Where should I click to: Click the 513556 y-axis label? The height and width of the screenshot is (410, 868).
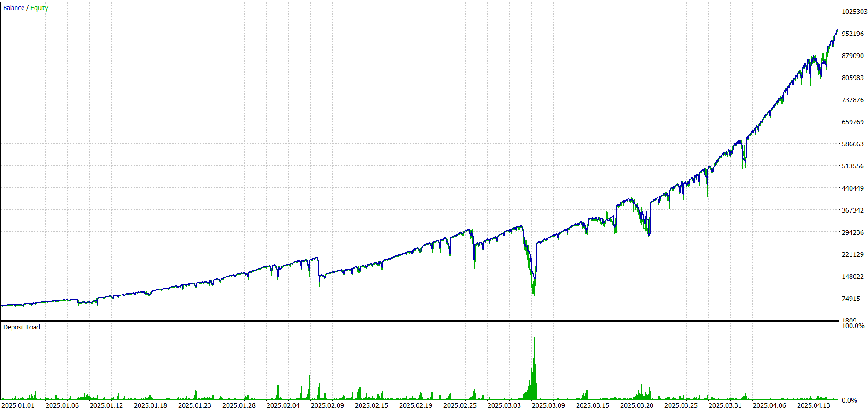point(852,166)
